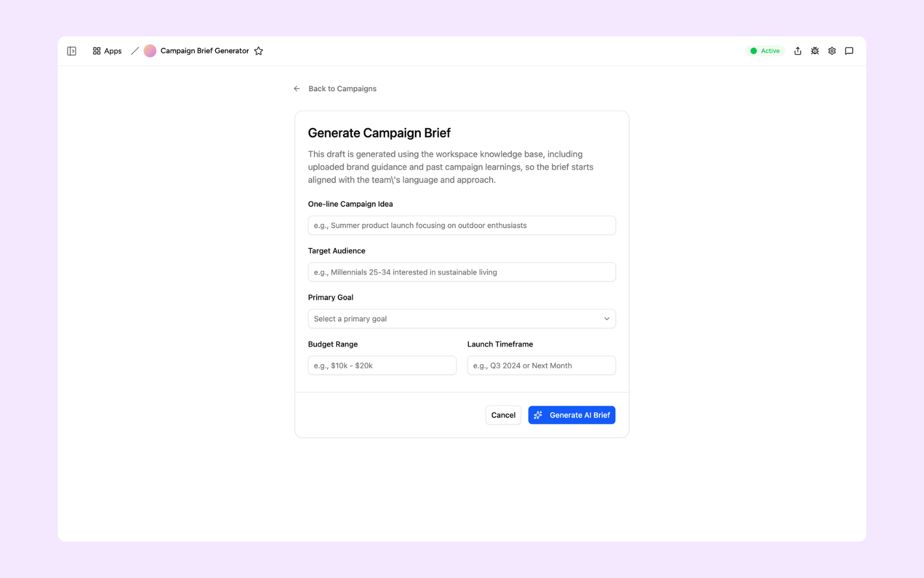Select Campaign Brief Generator breadcrumb title

tap(205, 51)
